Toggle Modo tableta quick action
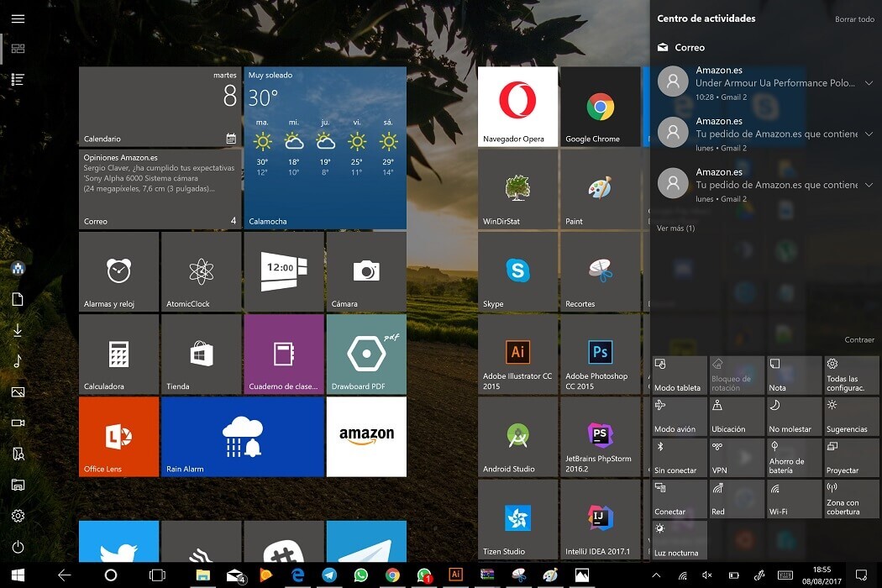Image resolution: width=882 pixels, height=588 pixels. (680, 375)
